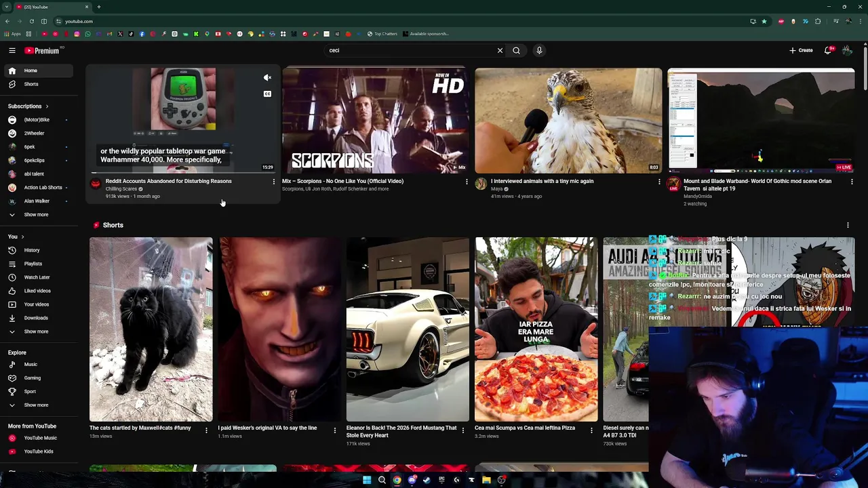This screenshot has height=488, width=868.
Task: Play the Scorpions No One Like You thumbnail
Action: 376,120
